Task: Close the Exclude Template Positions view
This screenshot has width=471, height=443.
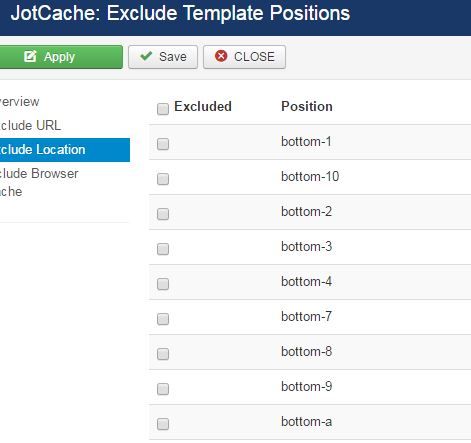Action: tap(244, 57)
